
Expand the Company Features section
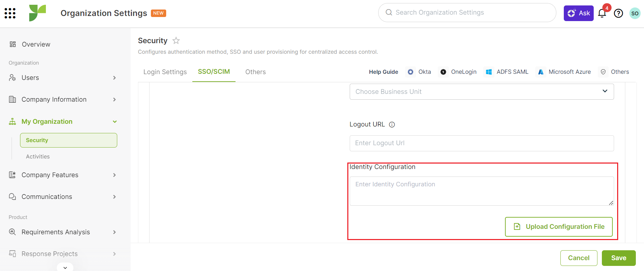pyautogui.click(x=63, y=175)
